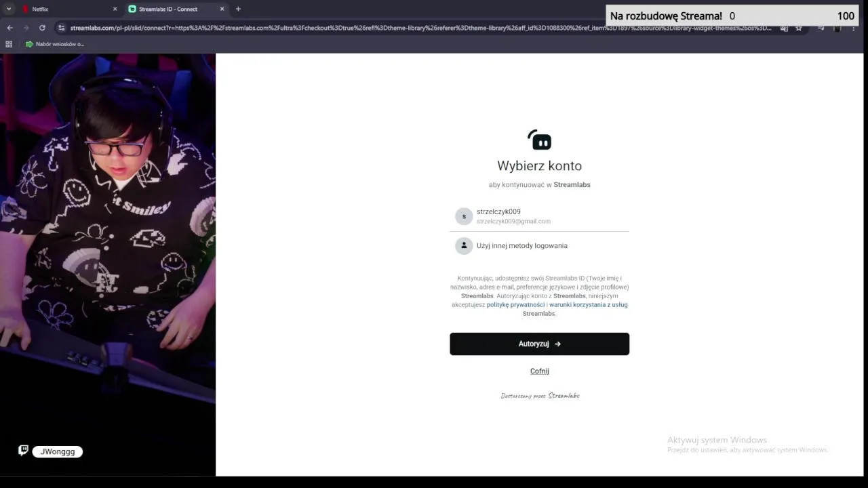Select Użyj innej metody logowania
This screenshot has width=868, height=488.
point(539,245)
